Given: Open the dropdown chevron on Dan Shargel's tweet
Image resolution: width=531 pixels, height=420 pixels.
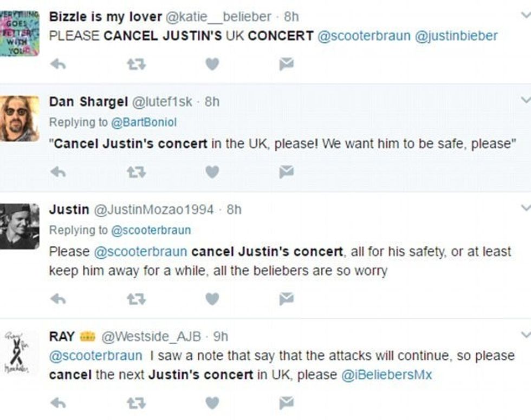Looking at the screenshot, I should coord(524,100).
